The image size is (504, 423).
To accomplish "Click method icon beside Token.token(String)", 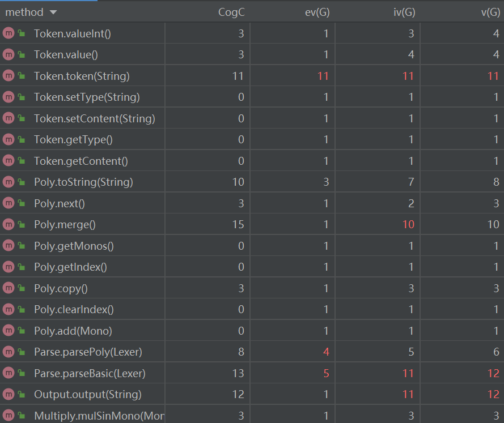I will pyautogui.click(x=8, y=76).
